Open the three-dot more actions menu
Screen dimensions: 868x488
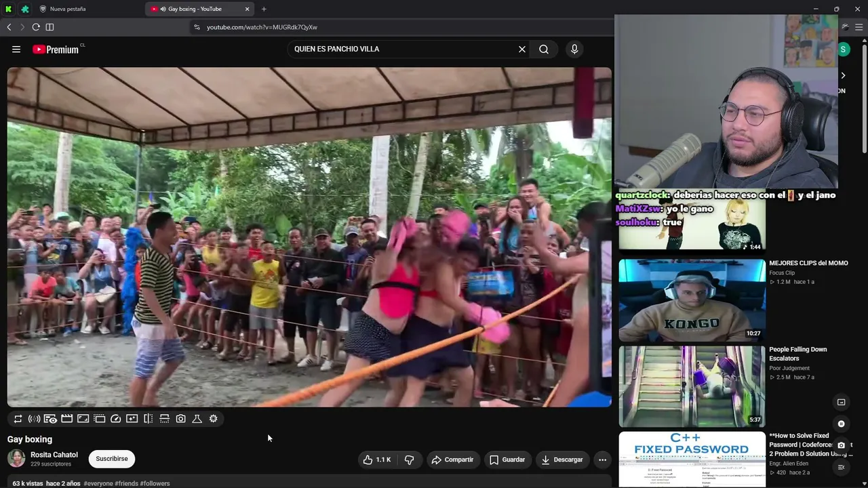coord(602,460)
